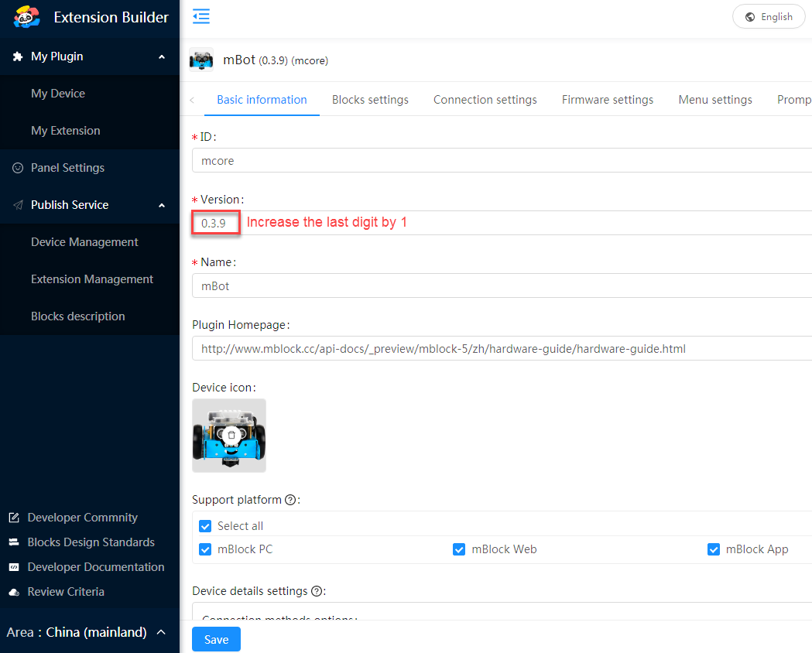Click the Name input field containing mBot
The image size is (812, 653).
coord(502,285)
